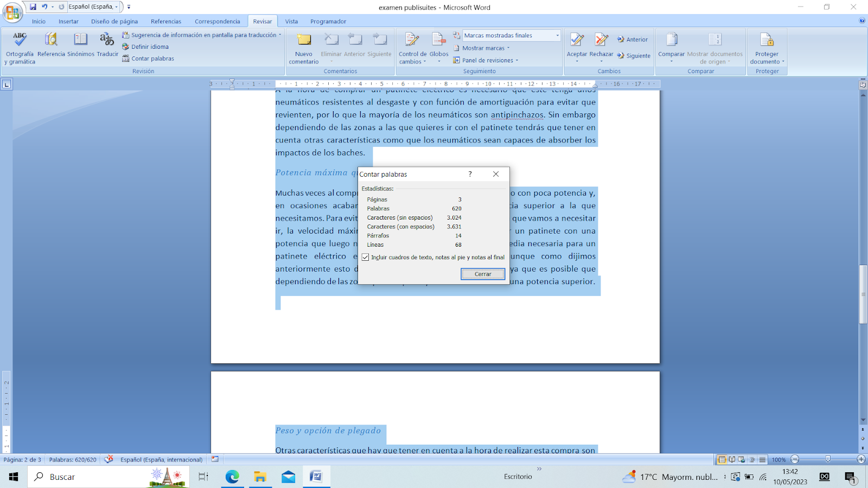Open the Referencia research pane
This screenshot has height=488, width=868.
51,44
